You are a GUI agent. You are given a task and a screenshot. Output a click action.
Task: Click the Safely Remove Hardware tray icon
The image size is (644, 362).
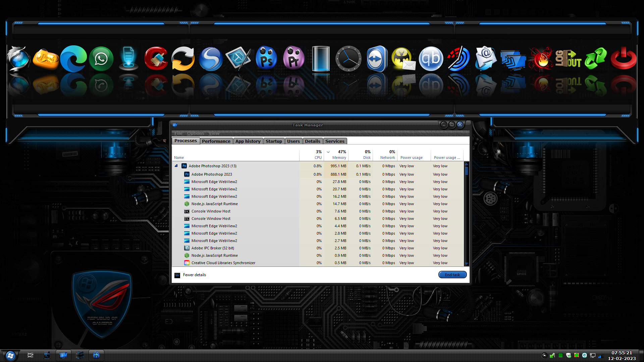point(552,355)
